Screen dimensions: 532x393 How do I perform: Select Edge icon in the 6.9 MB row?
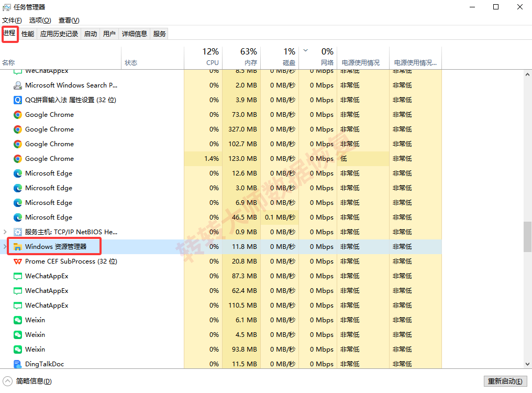click(18, 203)
